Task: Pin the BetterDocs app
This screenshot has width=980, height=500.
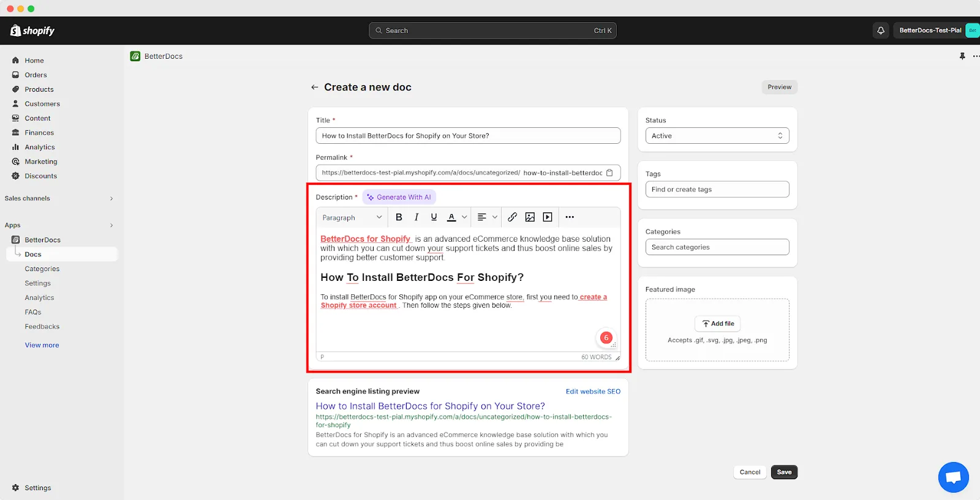Action: click(962, 56)
